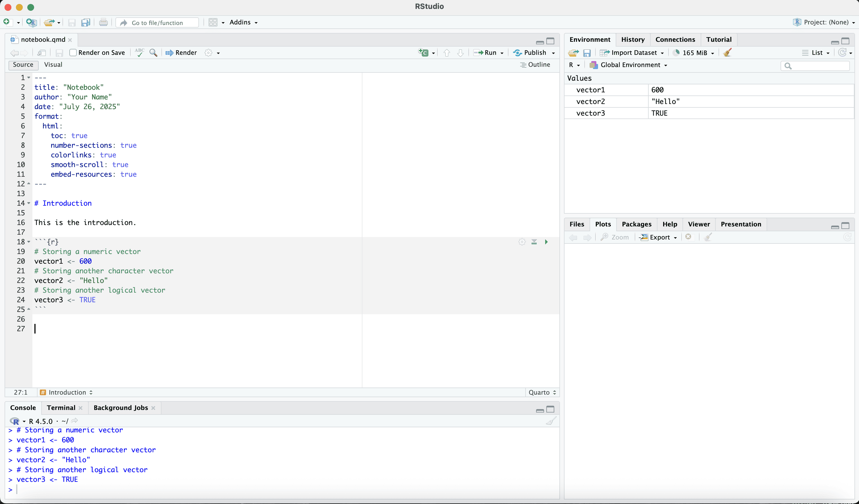Viewport: 859px width, 504px height.
Task: Open the Packages tab
Action: tap(636, 224)
